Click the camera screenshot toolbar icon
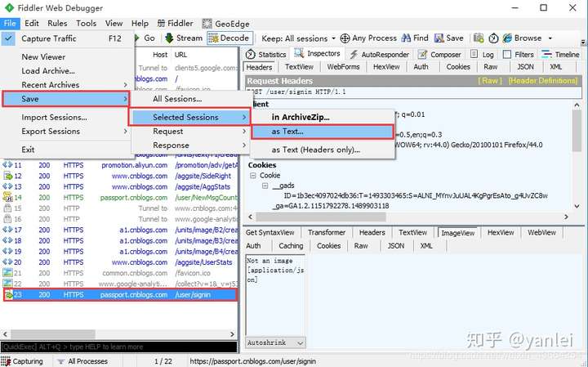 [479, 38]
